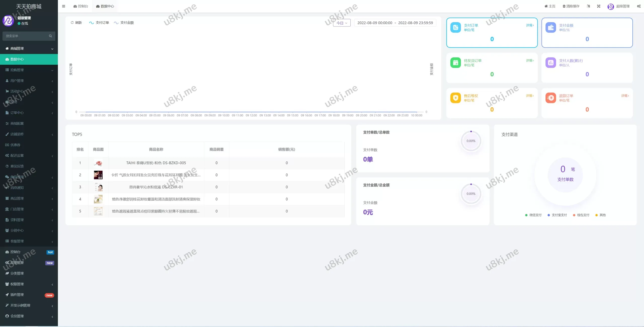
Task: Click the date-time range input field
Action: pyautogui.click(x=395, y=23)
